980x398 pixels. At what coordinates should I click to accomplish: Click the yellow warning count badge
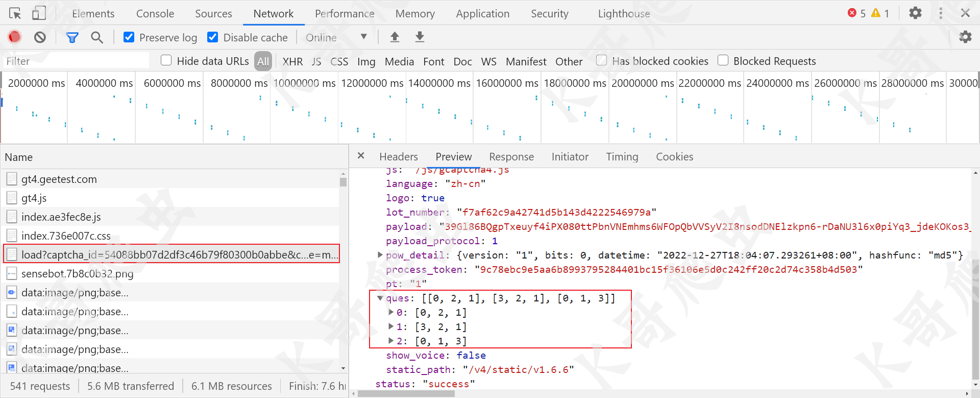(880, 13)
